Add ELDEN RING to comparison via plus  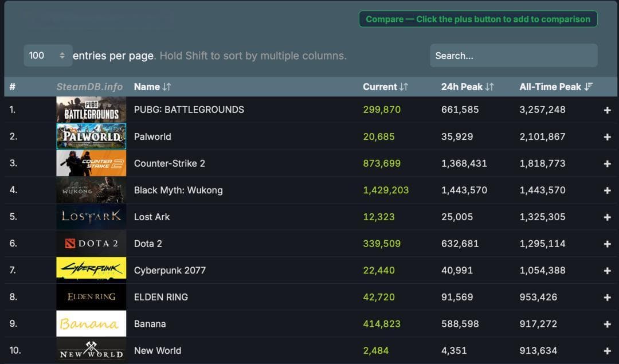point(607,298)
